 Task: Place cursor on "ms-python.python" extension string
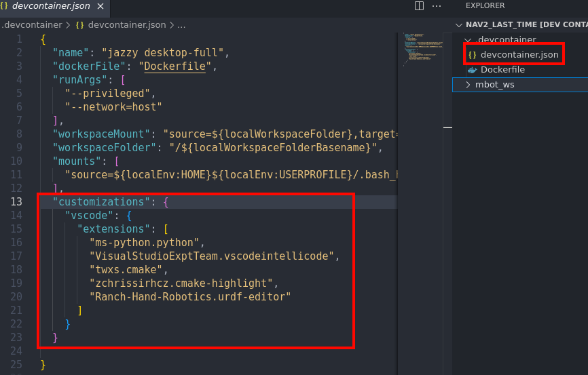tap(146, 242)
